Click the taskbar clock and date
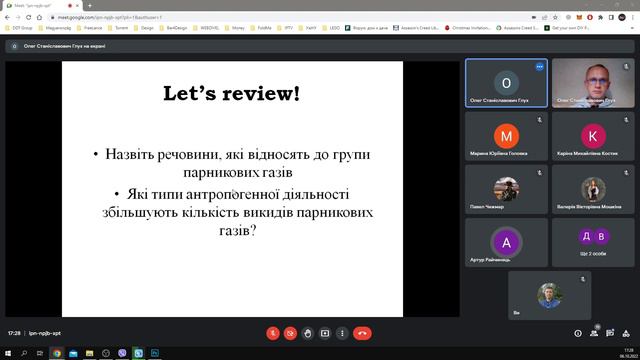Viewport: 640px width, 360px height. coord(628,353)
